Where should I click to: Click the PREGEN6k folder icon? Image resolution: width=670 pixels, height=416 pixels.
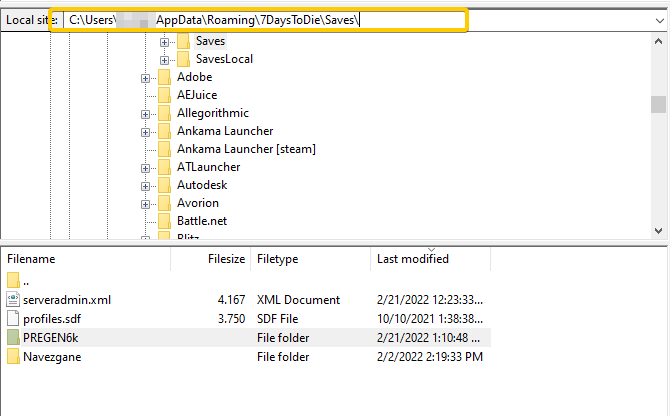coord(13,337)
